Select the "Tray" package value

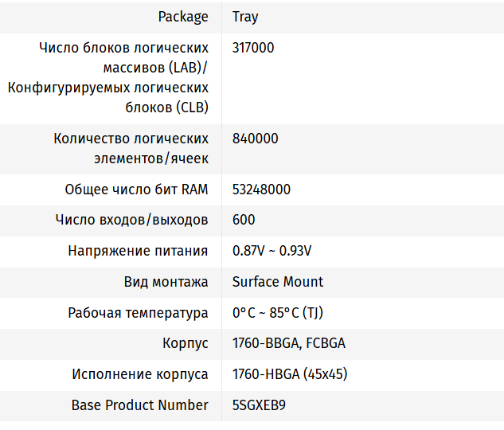tap(245, 17)
